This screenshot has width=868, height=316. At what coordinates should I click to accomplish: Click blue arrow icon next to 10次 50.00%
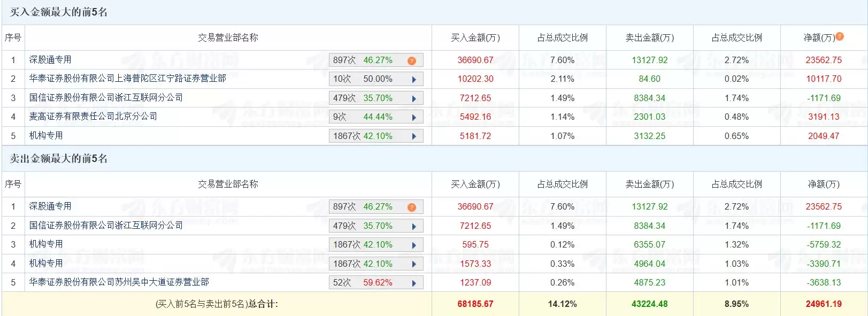(x=414, y=80)
